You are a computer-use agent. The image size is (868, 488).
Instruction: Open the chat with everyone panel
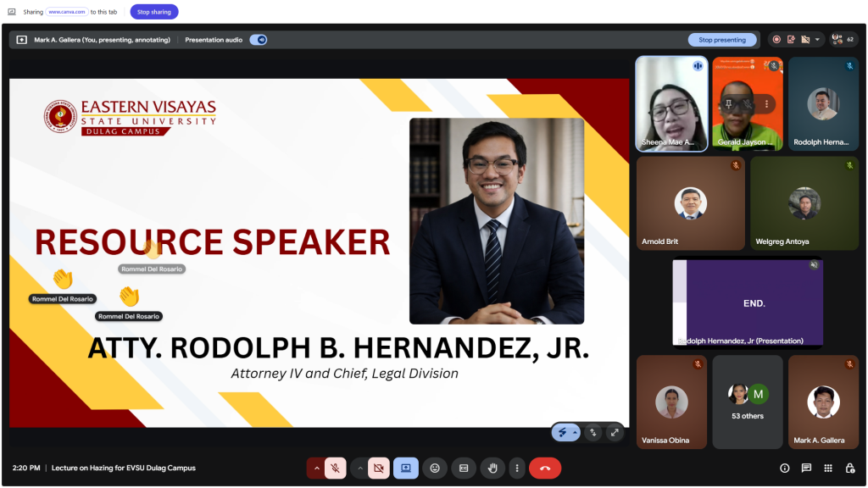click(x=806, y=468)
